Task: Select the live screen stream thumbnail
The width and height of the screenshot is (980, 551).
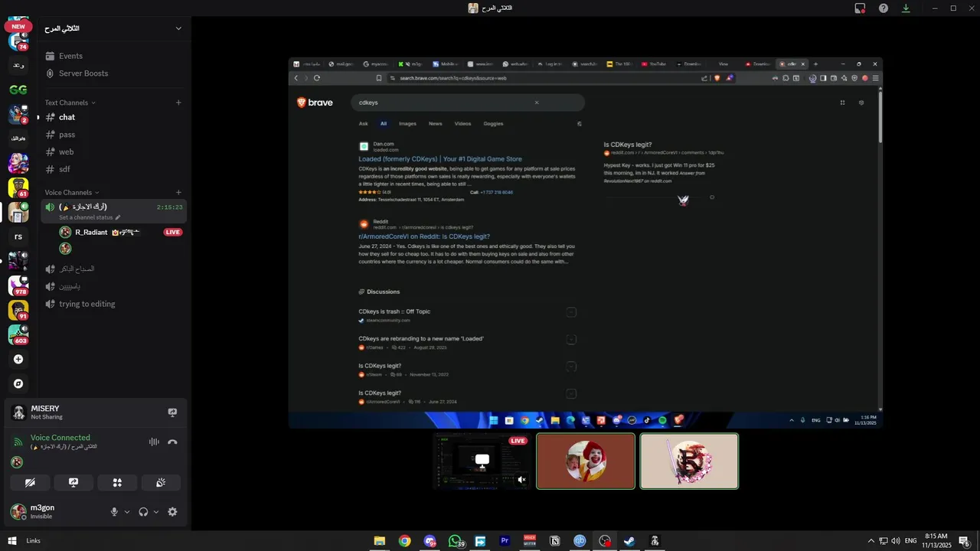Action: 482,461
